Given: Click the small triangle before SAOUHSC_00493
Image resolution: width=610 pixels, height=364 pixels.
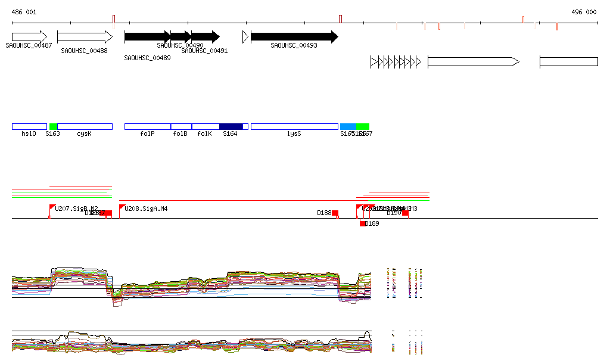Looking at the screenshot, I should [245, 37].
